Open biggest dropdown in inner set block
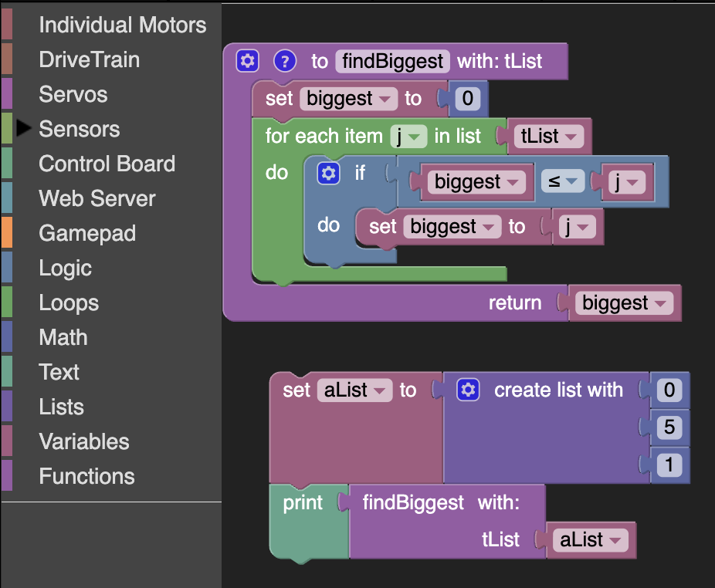The image size is (715, 588). (x=452, y=227)
